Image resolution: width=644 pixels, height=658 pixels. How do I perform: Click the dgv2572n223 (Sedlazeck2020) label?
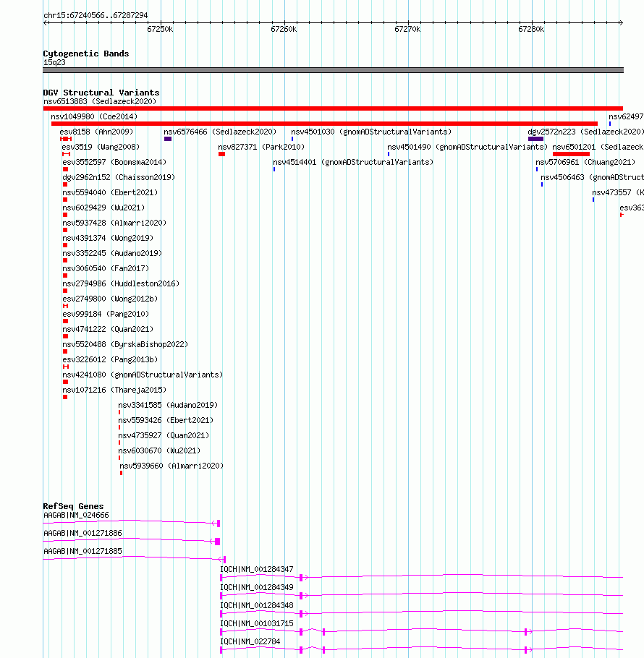click(x=585, y=132)
